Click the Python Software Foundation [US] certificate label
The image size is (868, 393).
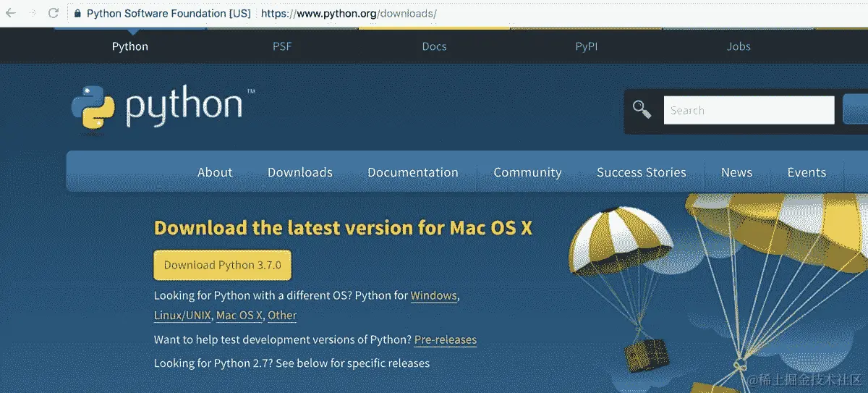point(169,13)
